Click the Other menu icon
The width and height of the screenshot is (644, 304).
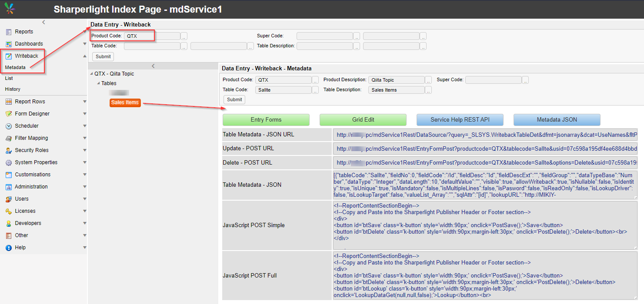pos(9,235)
